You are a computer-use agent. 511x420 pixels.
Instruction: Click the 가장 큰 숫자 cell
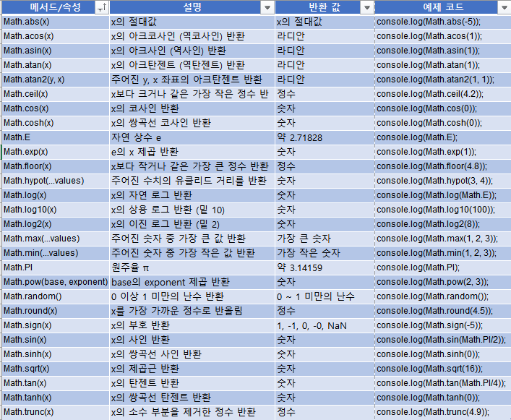tap(325, 239)
